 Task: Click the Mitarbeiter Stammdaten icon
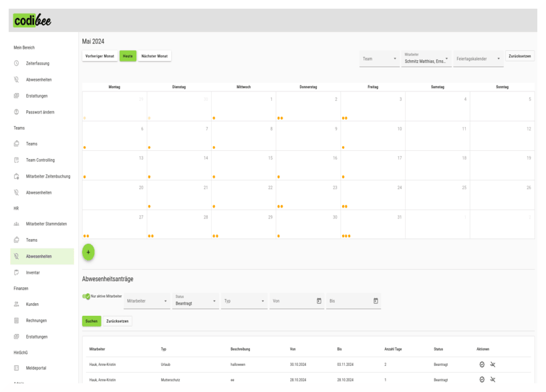tap(16, 224)
